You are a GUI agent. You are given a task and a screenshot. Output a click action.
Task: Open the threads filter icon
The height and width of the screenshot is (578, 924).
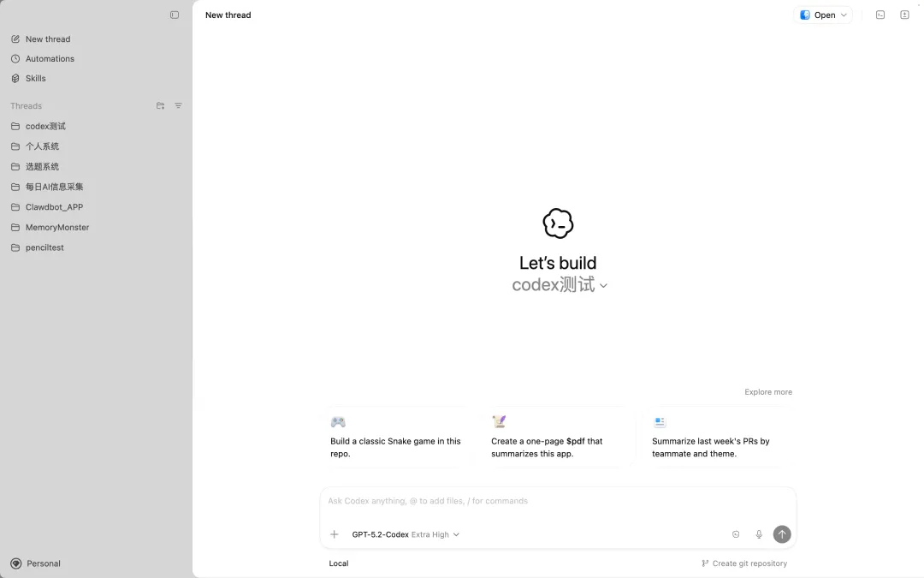pyautogui.click(x=178, y=105)
